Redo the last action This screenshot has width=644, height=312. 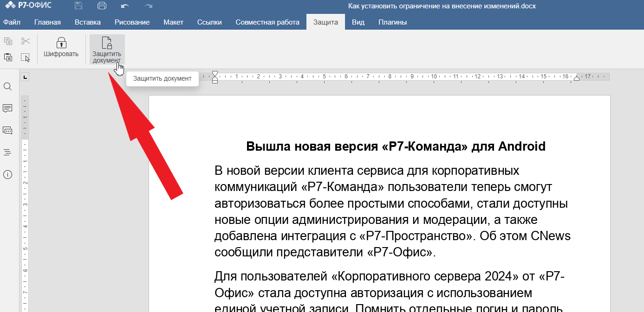149,6
